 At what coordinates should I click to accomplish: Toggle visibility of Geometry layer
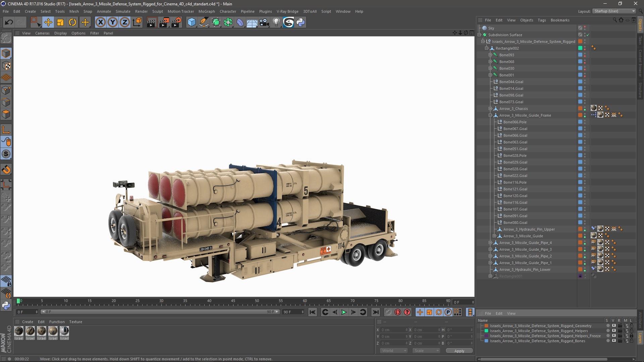[614, 326]
